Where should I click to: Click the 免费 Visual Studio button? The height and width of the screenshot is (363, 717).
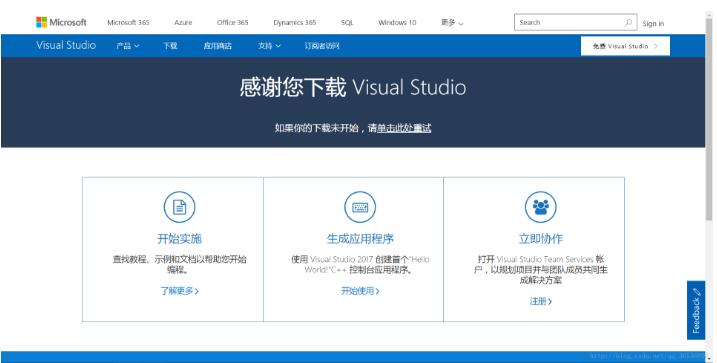click(x=625, y=46)
